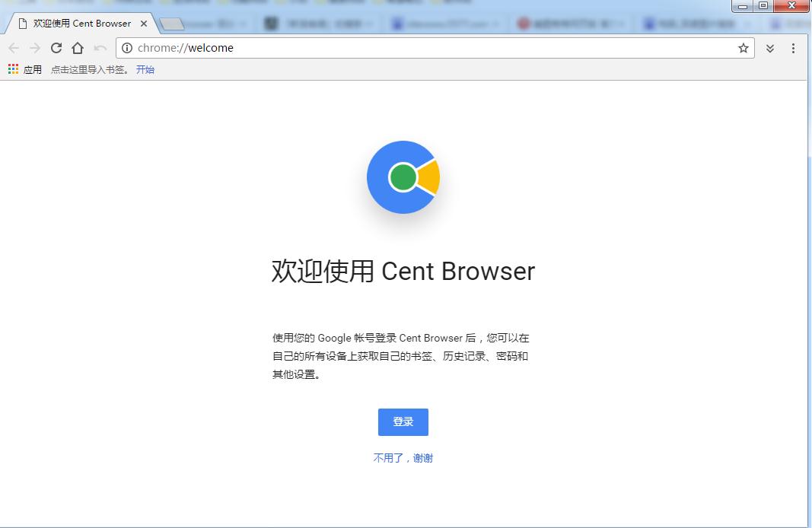812x528 pixels.
Task: Click the back navigation arrow
Action: tap(14, 47)
